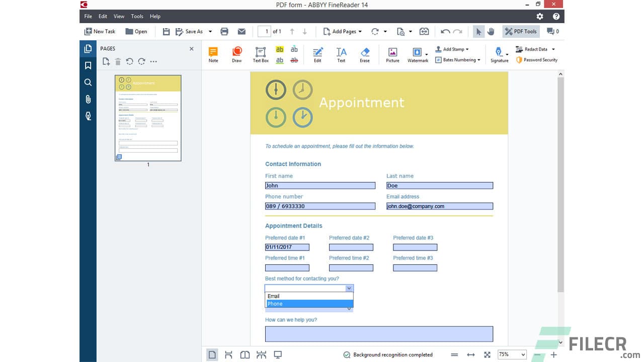Click the New Task button
644x362 pixels.
[99, 31]
